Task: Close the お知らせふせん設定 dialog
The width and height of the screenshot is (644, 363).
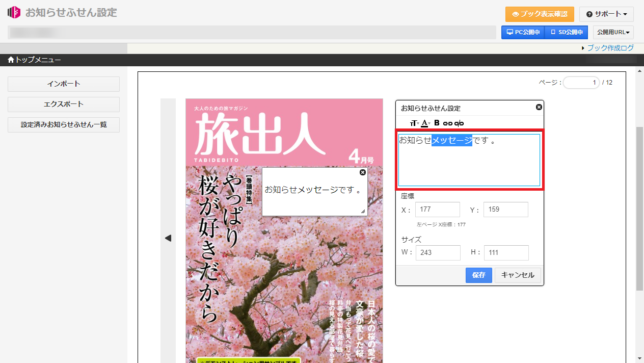Action: click(x=539, y=107)
